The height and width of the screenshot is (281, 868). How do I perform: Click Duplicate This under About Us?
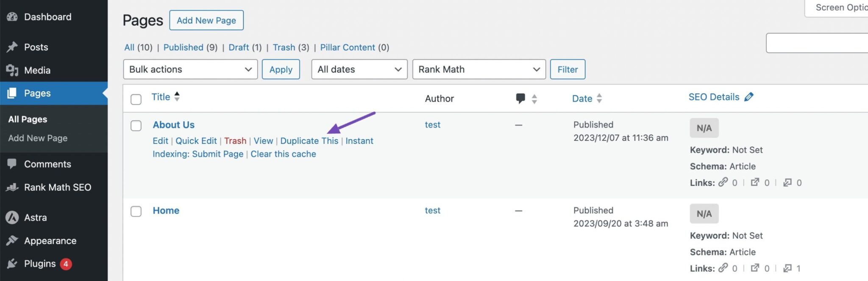[309, 141]
